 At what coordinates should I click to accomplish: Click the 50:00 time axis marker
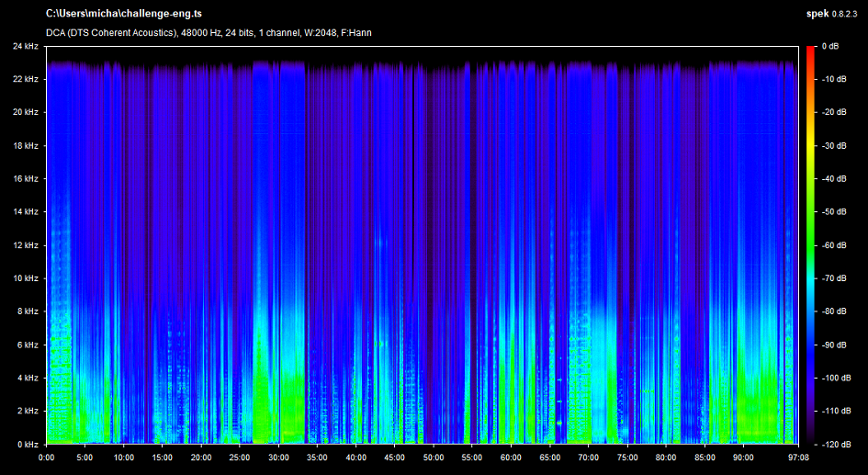tap(433, 457)
